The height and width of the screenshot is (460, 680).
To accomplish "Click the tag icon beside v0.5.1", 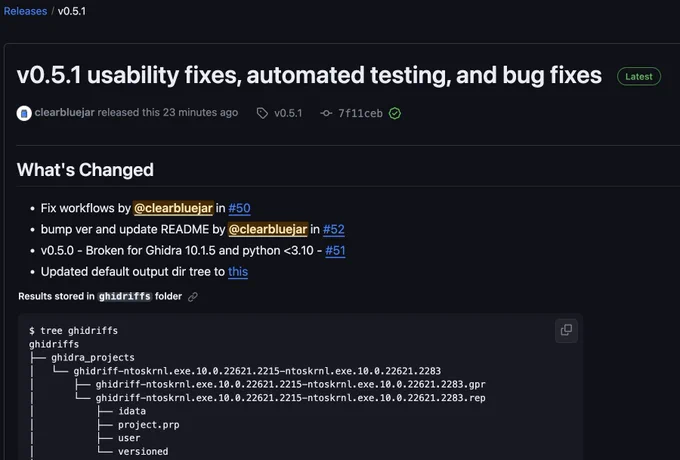I will 262,113.
